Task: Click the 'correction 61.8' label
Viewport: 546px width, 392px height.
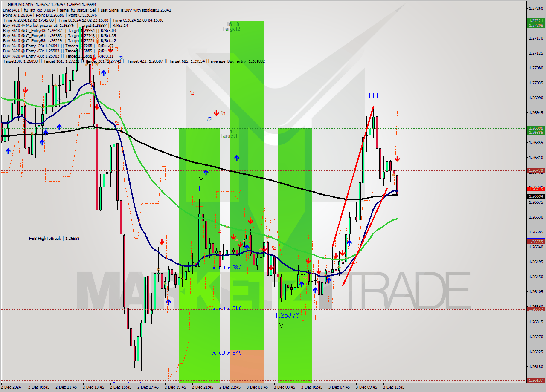Action: click(x=227, y=308)
